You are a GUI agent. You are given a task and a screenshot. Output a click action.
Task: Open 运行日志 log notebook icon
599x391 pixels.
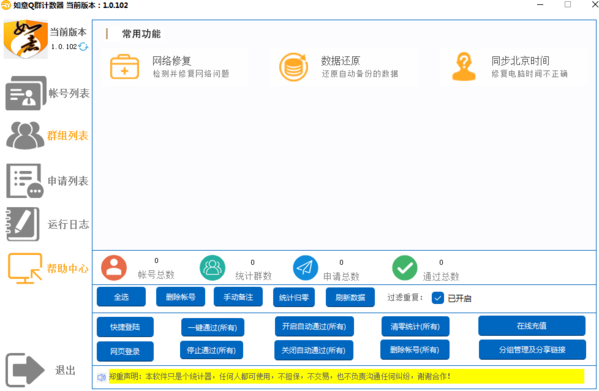point(23,224)
